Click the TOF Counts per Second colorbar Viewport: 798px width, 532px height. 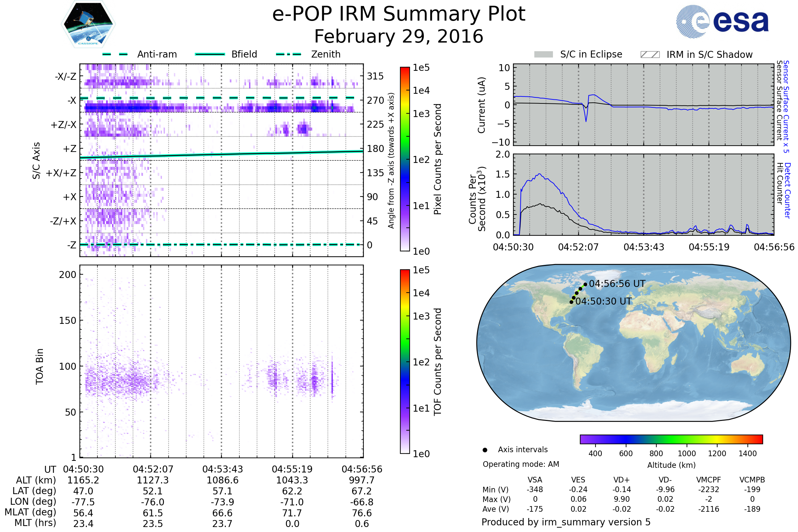click(405, 361)
